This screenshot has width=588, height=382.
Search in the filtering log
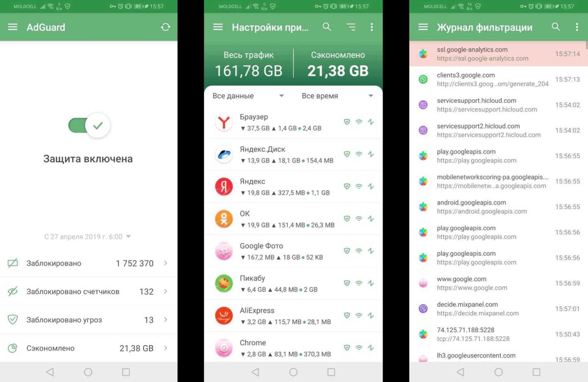(x=556, y=27)
